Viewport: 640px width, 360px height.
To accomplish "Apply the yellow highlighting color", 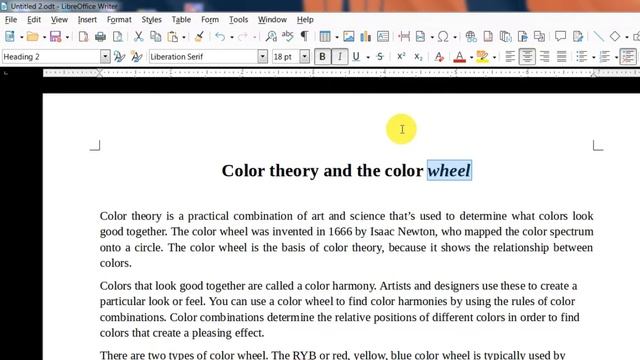I will (x=482, y=57).
